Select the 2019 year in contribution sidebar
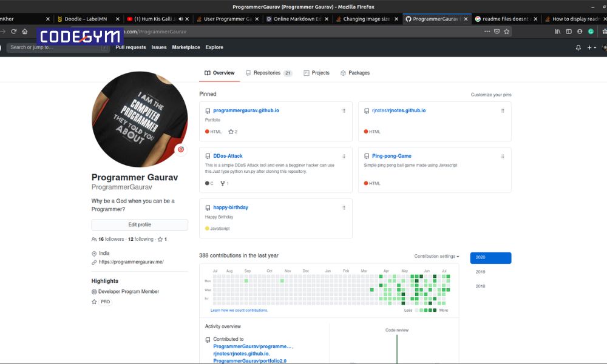Viewport: 607px width, 364px height. coord(480,272)
